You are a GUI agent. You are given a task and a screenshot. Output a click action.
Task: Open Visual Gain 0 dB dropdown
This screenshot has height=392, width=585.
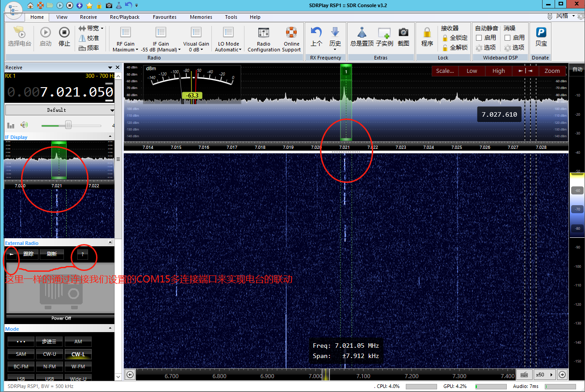coord(196,39)
